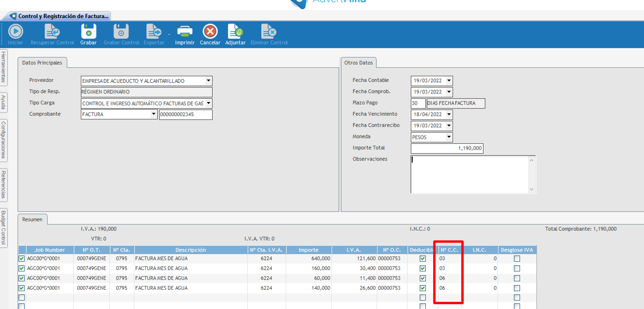Enable Desglose IVA on first row

517,259
